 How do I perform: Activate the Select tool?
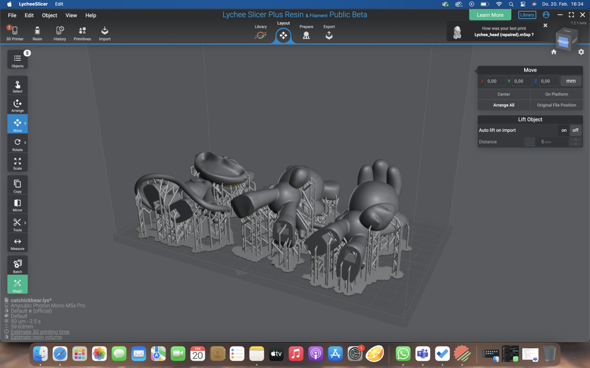click(17, 86)
